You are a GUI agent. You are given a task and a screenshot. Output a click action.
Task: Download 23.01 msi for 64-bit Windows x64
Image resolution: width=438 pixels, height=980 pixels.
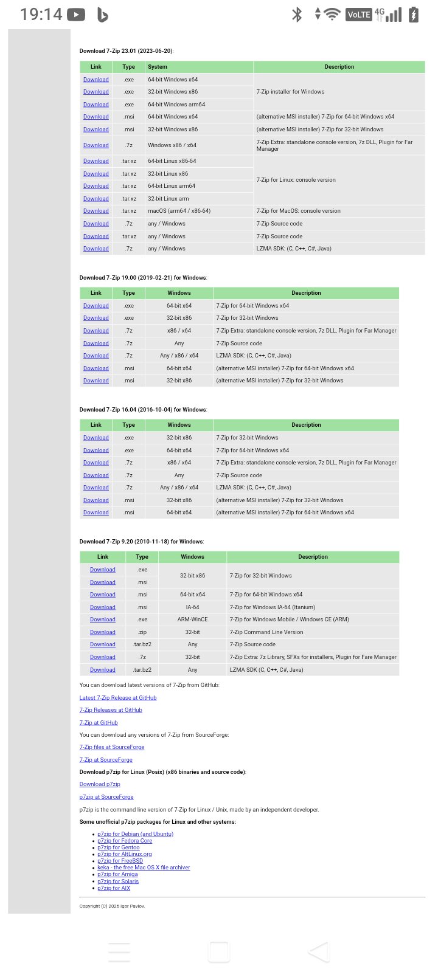96,117
